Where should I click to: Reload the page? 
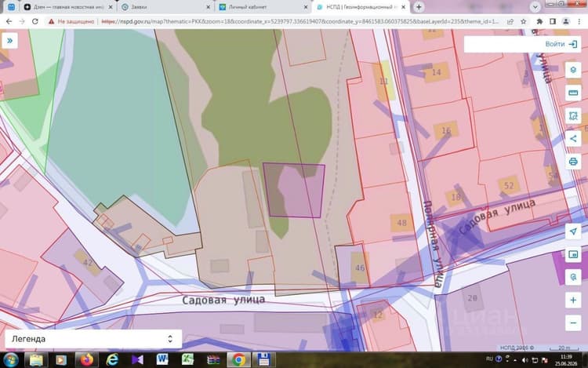(x=34, y=22)
